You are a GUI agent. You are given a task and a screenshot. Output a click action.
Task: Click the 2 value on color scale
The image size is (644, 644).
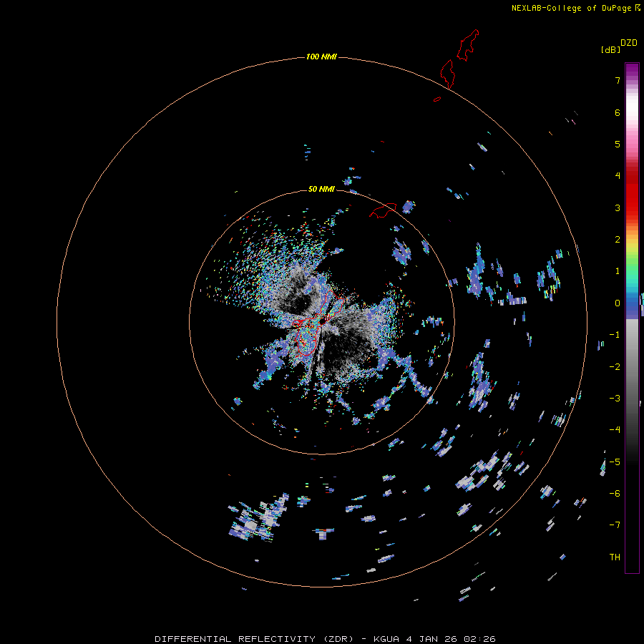click(x=618, y=240)
